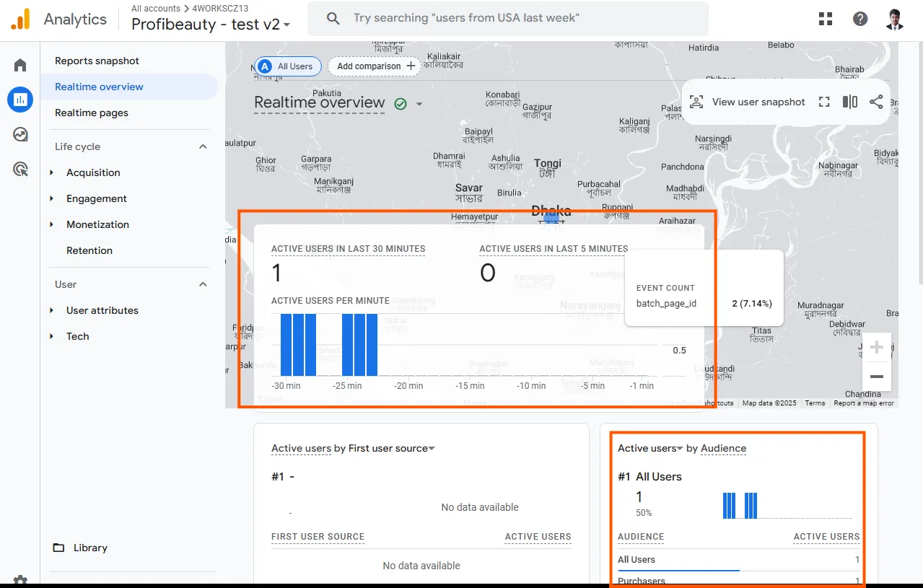Image resolution: width=923 pixels, height=588 pixels.
Task: Zoom in on the map
Action: pos(877,348)
